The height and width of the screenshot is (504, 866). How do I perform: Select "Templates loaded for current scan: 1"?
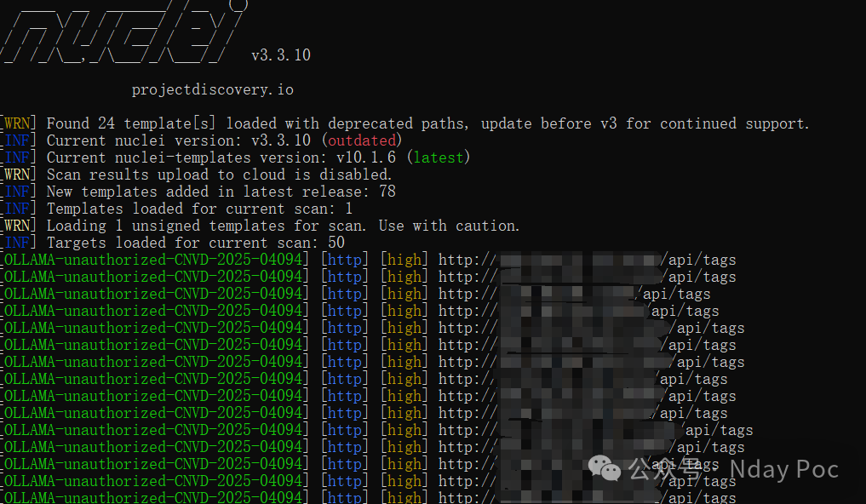pos(199,209)
